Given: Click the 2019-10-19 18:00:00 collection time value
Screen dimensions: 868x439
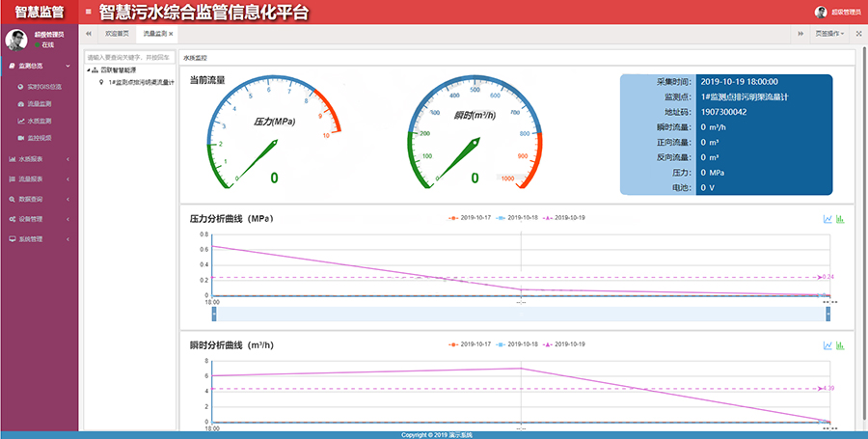Looking at the screenshot, I should pyautogui.click(x=739, y=82).
